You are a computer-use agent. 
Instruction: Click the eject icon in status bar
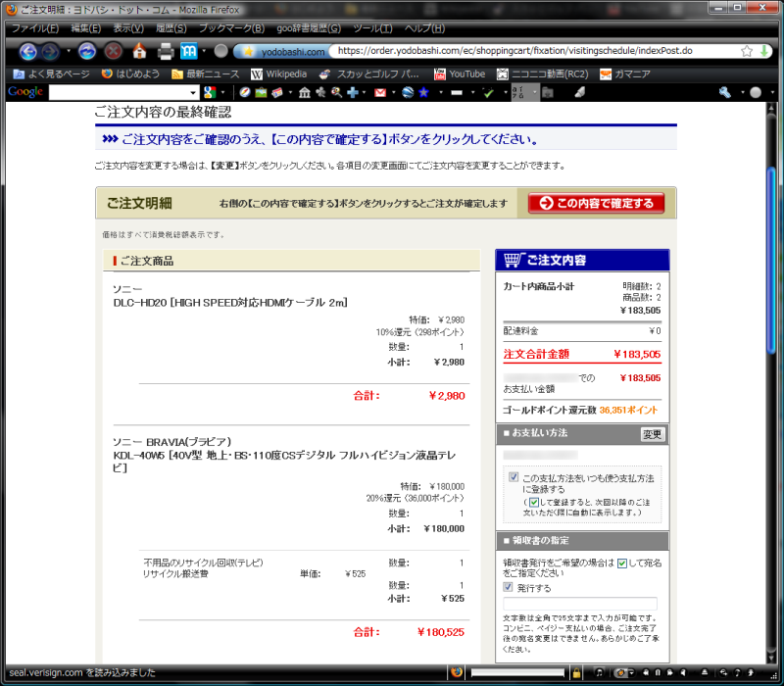pyautogui.click(x=705, y=673)
